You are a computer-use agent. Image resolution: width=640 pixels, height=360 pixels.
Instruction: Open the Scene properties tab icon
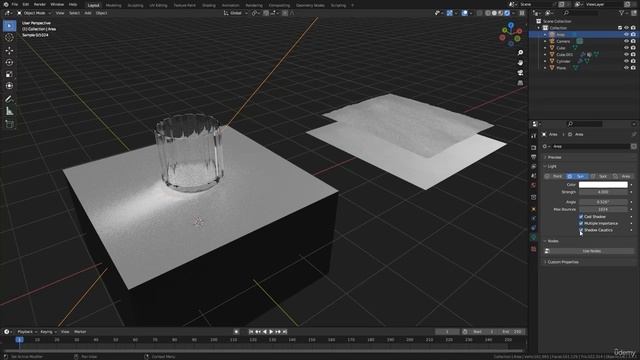533,176
